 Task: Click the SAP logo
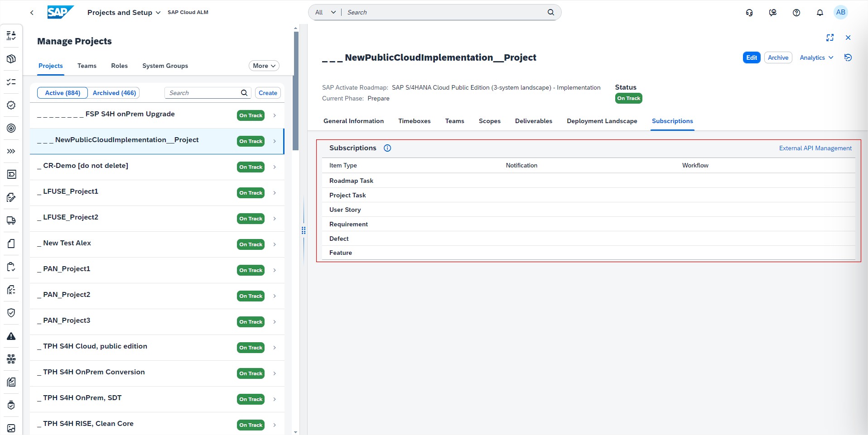60,12
